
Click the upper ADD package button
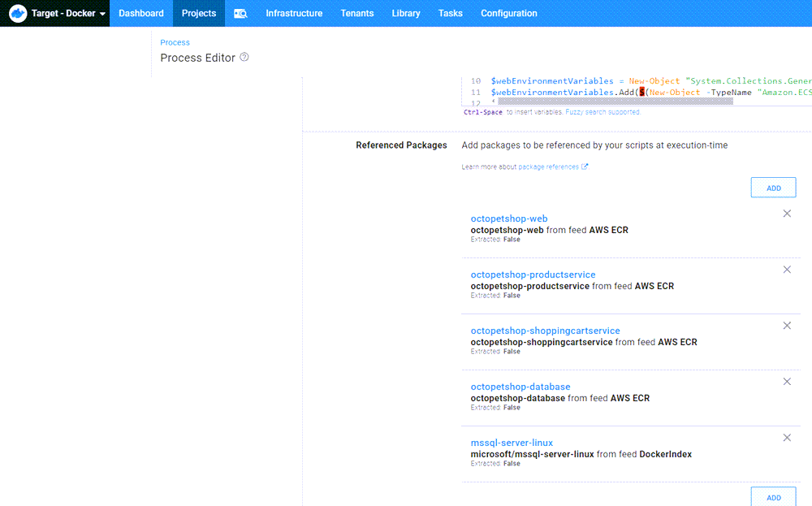(x=773, y=187)
